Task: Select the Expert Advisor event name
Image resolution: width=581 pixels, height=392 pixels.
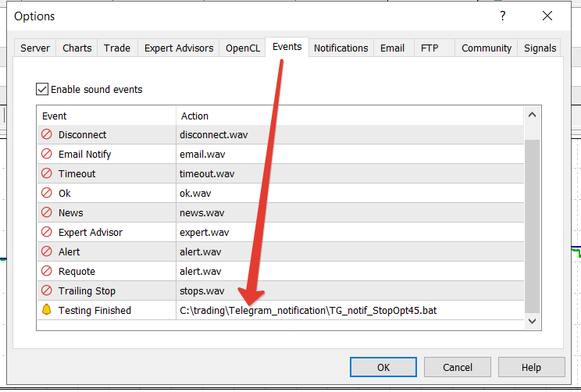Action: [91, 232]
